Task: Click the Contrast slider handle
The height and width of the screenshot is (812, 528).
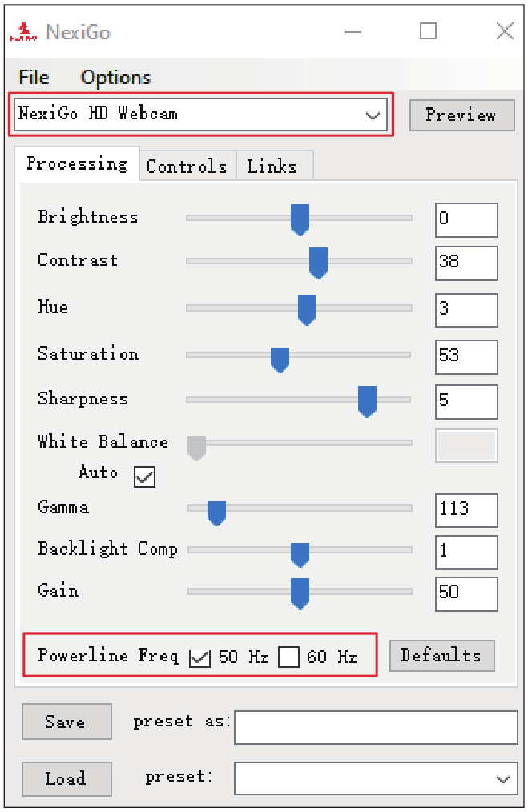Action: (x=318, y=263)
